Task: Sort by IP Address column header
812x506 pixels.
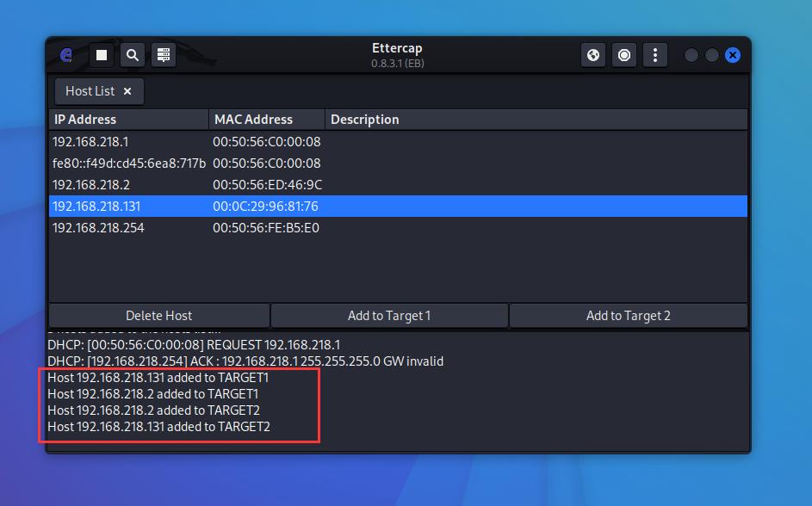Action: [x=129, y=120]
